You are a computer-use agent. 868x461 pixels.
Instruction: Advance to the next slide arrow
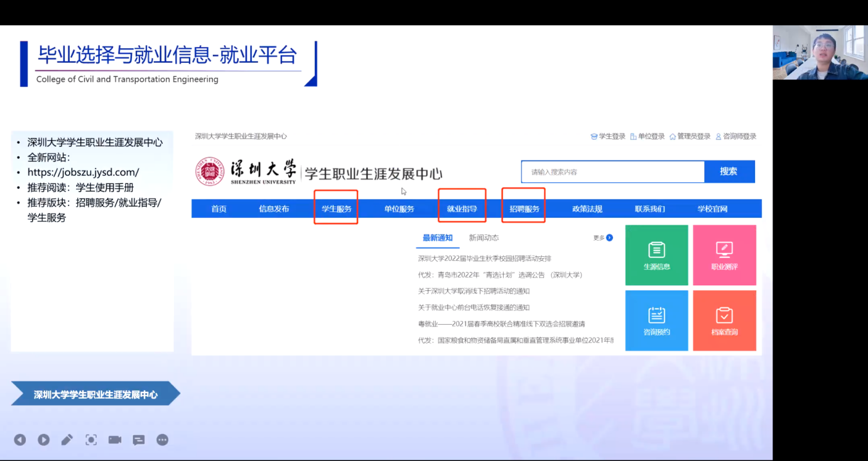43,440
